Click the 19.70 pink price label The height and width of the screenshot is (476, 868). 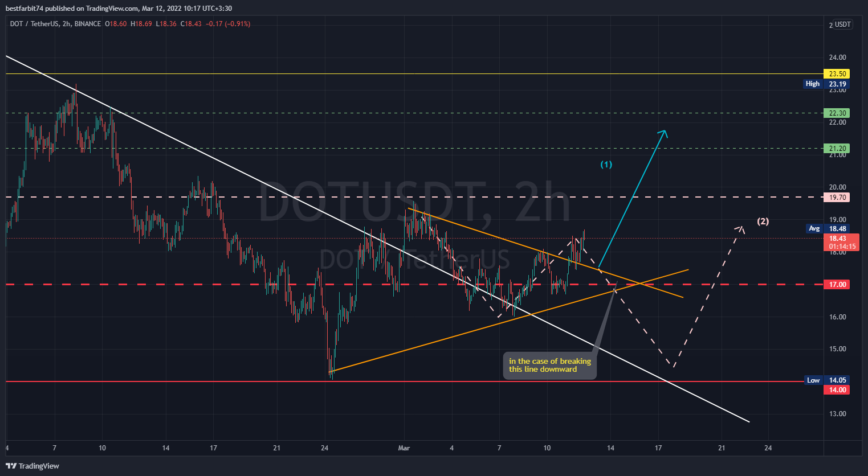click(x=837, y=197)
